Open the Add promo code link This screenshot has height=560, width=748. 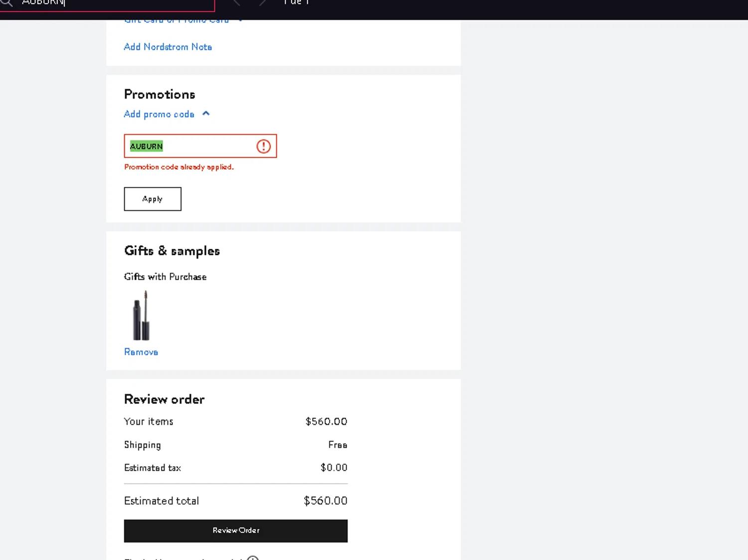(x=159, y=114)
